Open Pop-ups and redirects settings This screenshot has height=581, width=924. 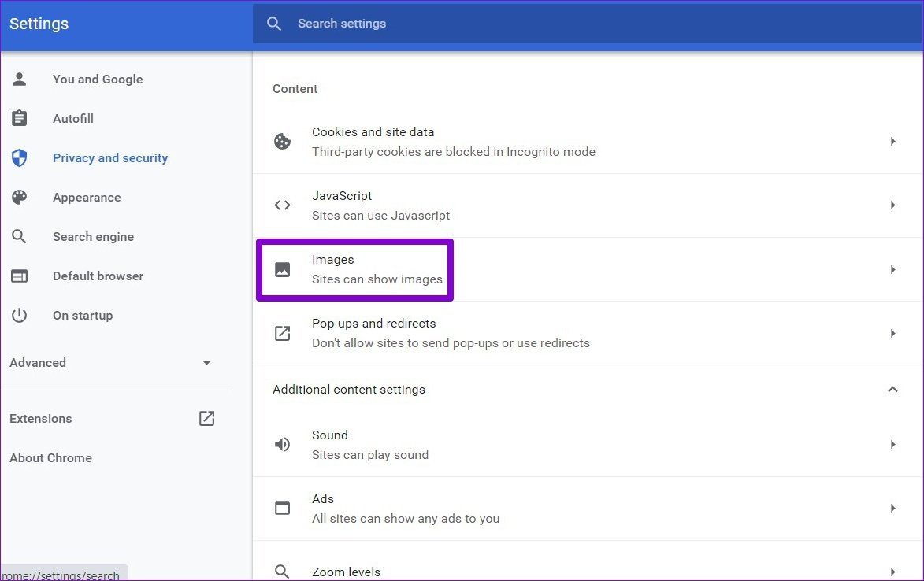coord(588,333)
